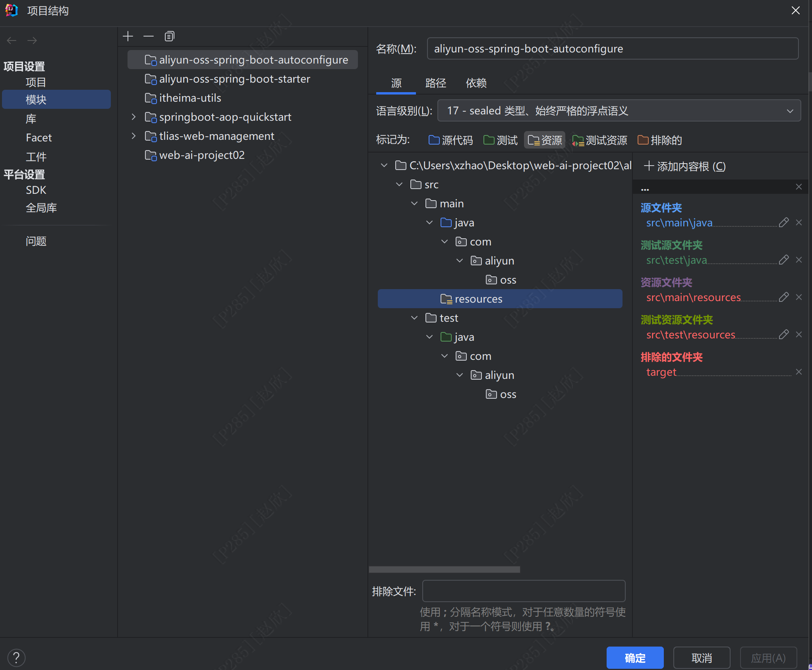
Task: Expand the springboot-aop-quickstart module
Action: pyautogui.click(x=134, y=117)
